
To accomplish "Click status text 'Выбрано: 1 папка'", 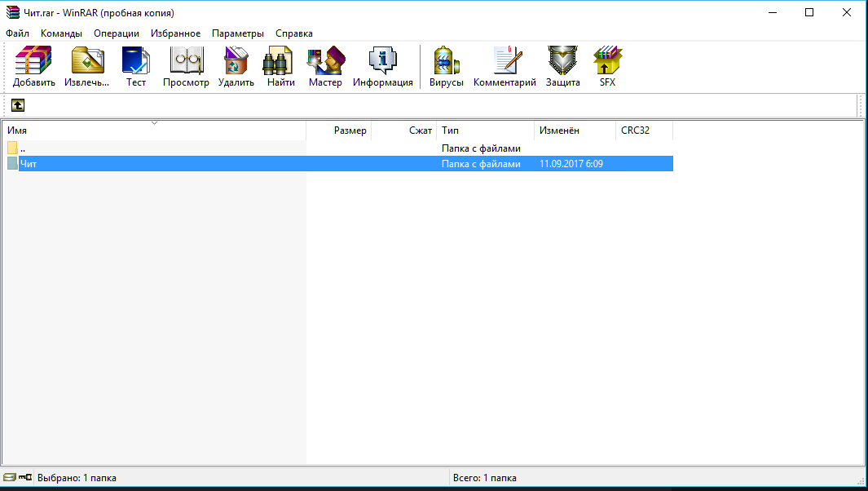I will (77, 478).
